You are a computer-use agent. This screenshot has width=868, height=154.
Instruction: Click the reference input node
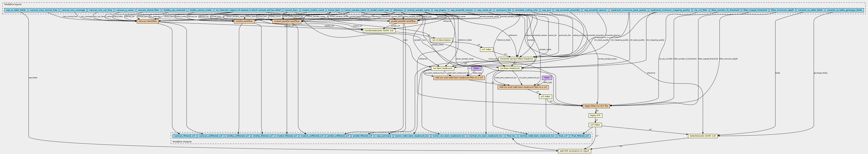click(x=398, y=10)
